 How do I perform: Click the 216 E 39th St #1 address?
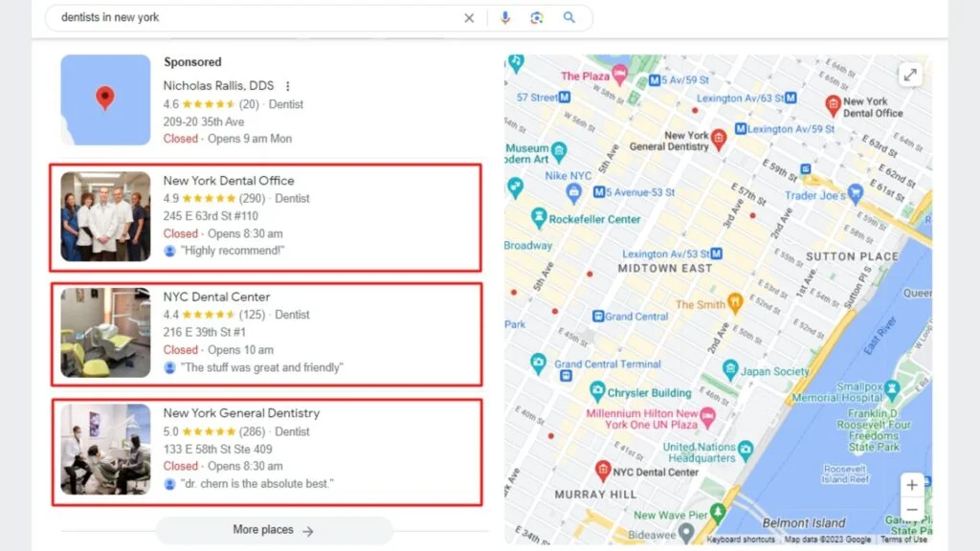click(205, 332)
